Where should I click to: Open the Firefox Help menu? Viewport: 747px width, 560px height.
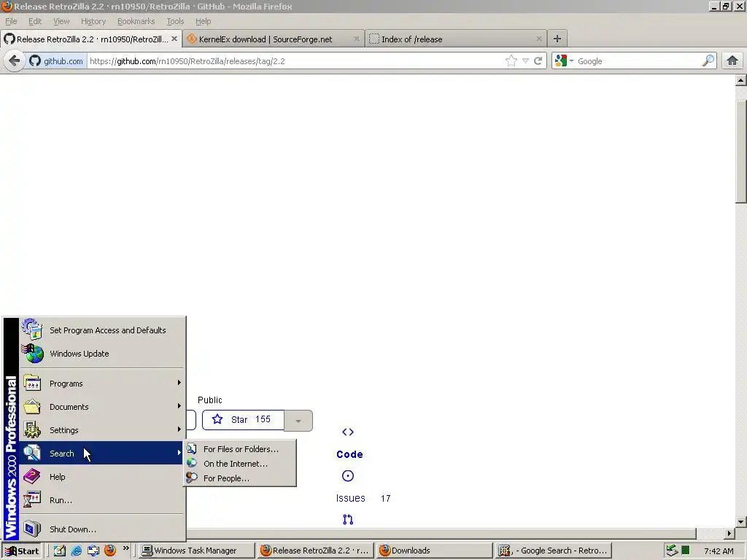[203, 21]
